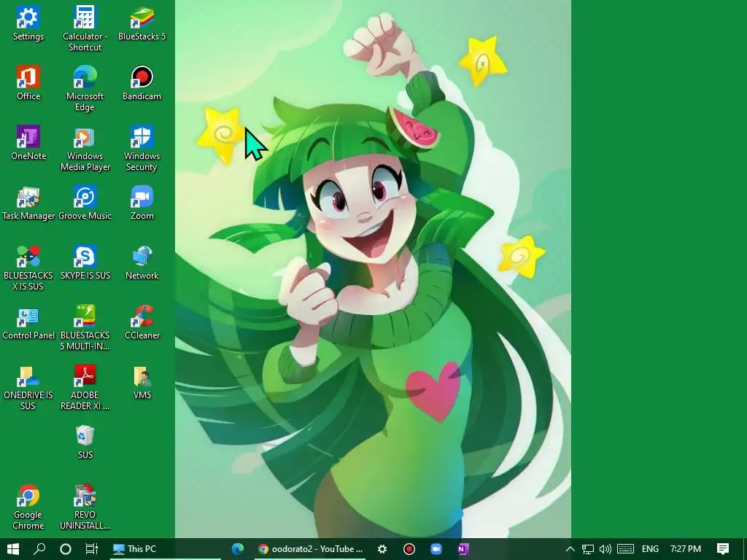Select the SUS recycle bin icon
Screen dimensions: 747x560
tap(85, 443)
